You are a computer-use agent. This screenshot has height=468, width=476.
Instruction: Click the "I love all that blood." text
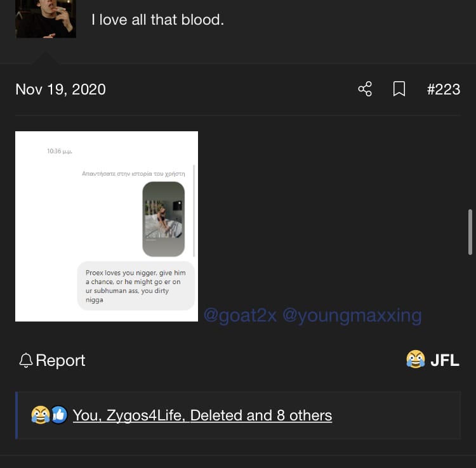[157, 20]
